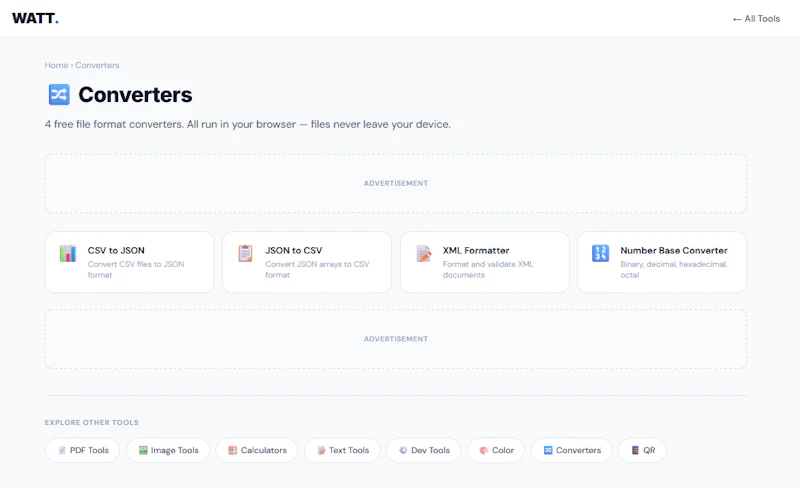Screen dimensions: 800x488
Task: Click 'Convert CSV files to JSON format' description
Action: 136,270
